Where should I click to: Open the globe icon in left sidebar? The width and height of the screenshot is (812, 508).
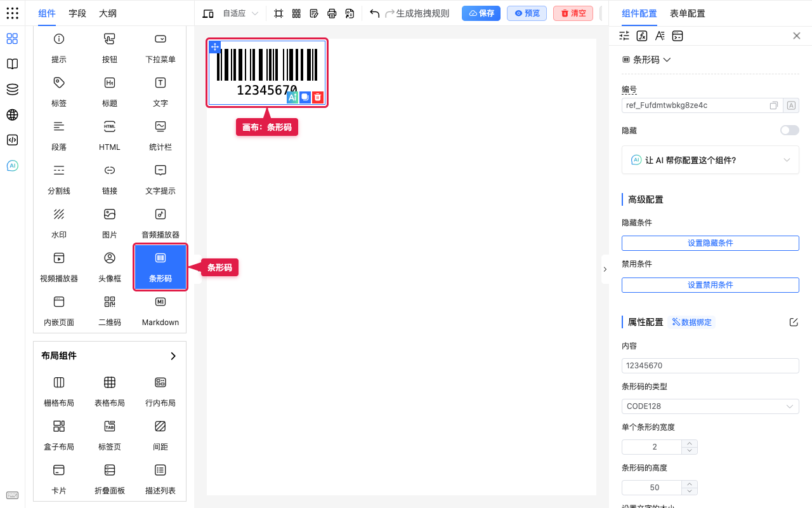pyautogui.click(x=12, y=115)
